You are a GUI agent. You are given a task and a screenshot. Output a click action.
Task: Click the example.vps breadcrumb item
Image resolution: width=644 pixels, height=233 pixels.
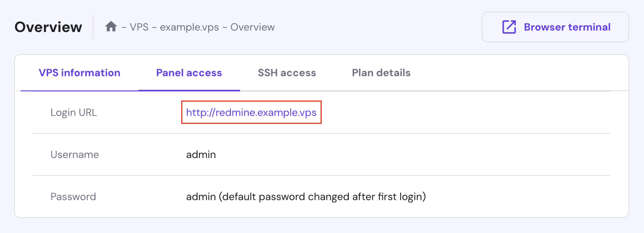coord(189,27)
